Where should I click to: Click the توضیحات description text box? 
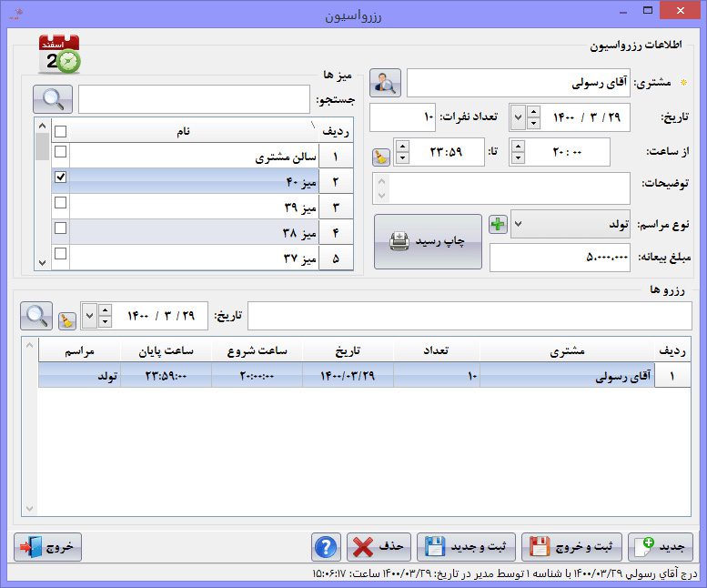pos(501,188)
